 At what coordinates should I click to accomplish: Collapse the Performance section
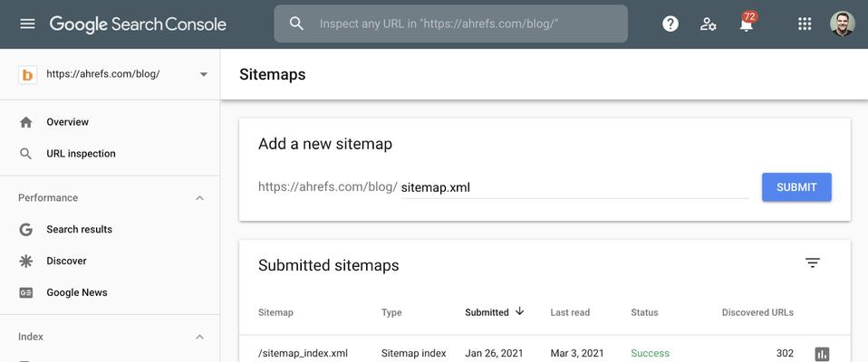pos(200,198)
